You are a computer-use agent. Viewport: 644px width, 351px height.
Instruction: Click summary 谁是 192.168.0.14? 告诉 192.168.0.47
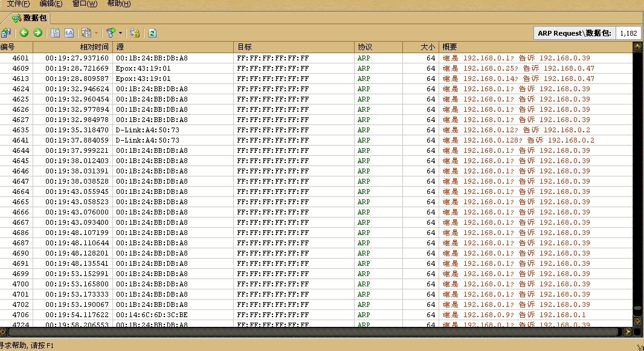(x=518, y=79)
